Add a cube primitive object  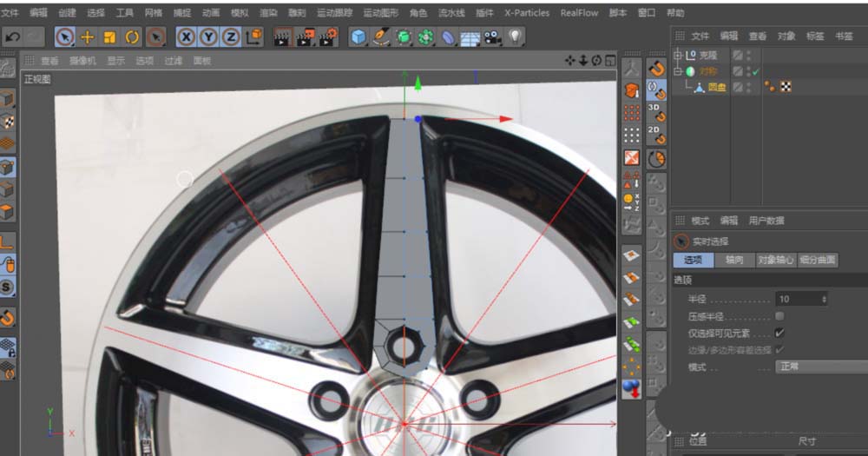(358, 36)
